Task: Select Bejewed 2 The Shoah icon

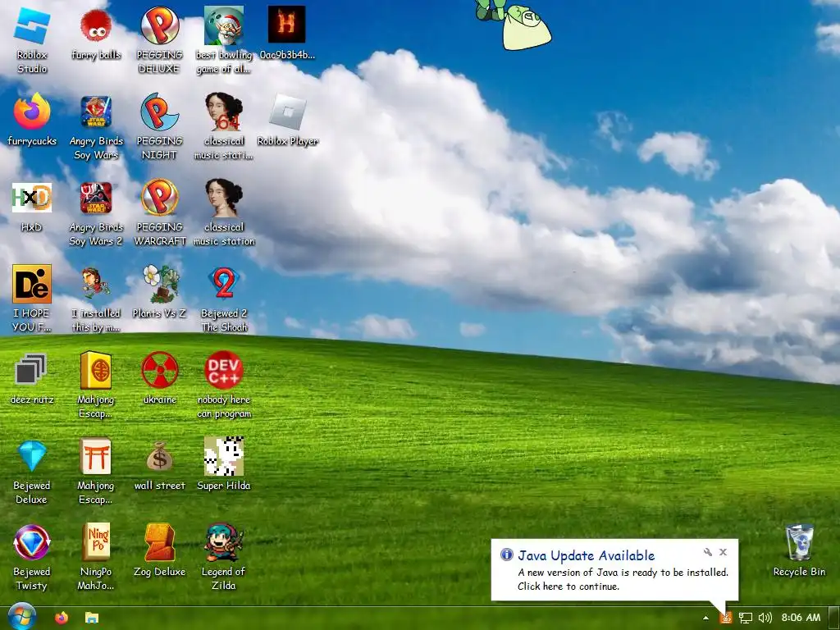Action: click(224, 299)
